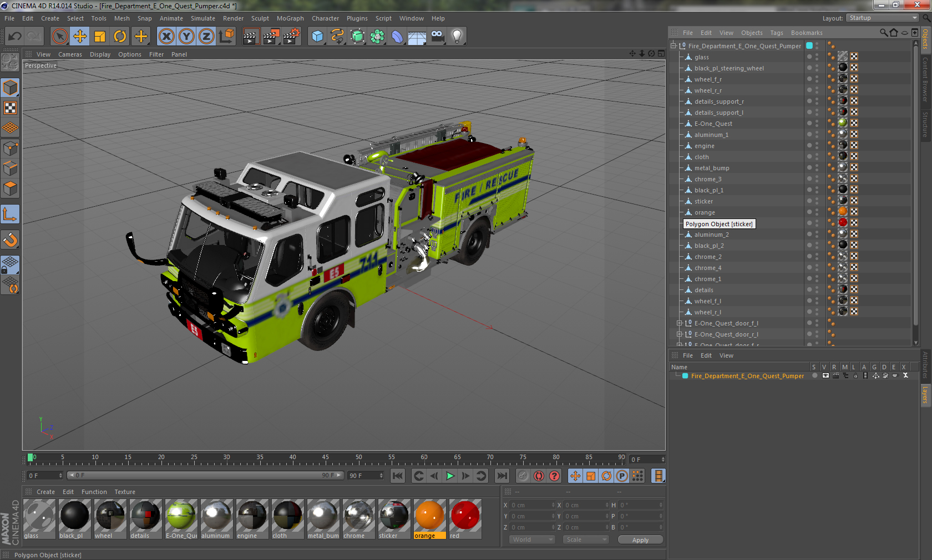Image resolution: width=932 pixels, height=560 pixels.
Task: Add a light object
Action: click(x=457, y=37)
